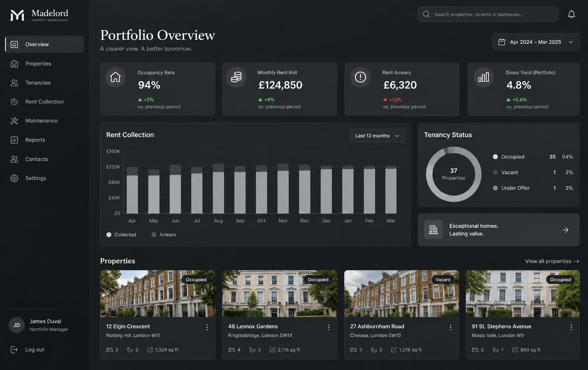
Task: Open the menu for 91 St. Stephens Avenue
Action: pyautogui.click(x=571, y=327)
